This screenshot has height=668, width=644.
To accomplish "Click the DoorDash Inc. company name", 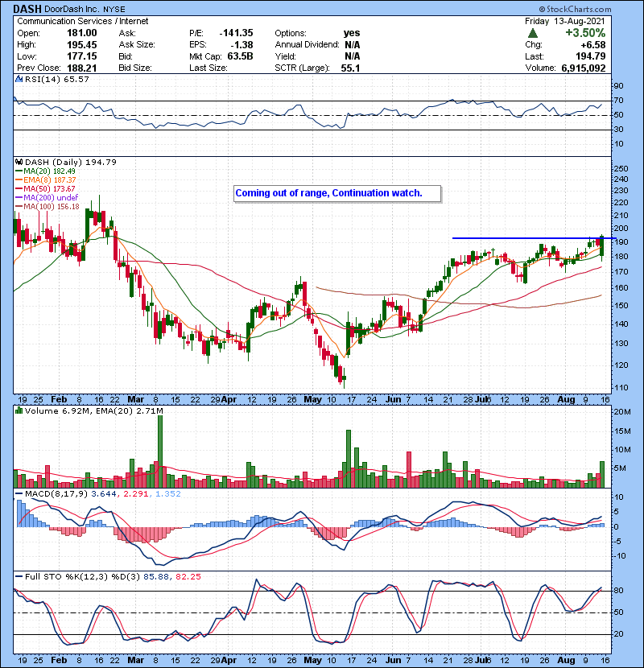I will click(72, 9).
